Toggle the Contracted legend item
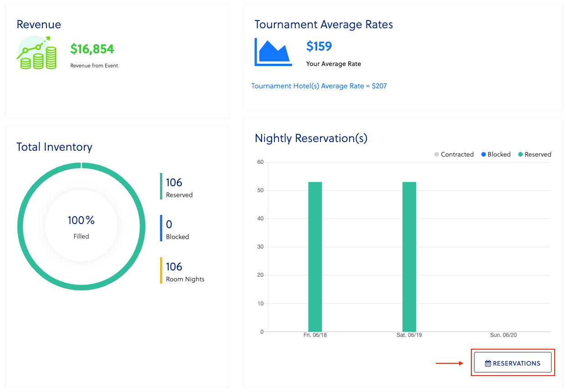 pos(454,154)
